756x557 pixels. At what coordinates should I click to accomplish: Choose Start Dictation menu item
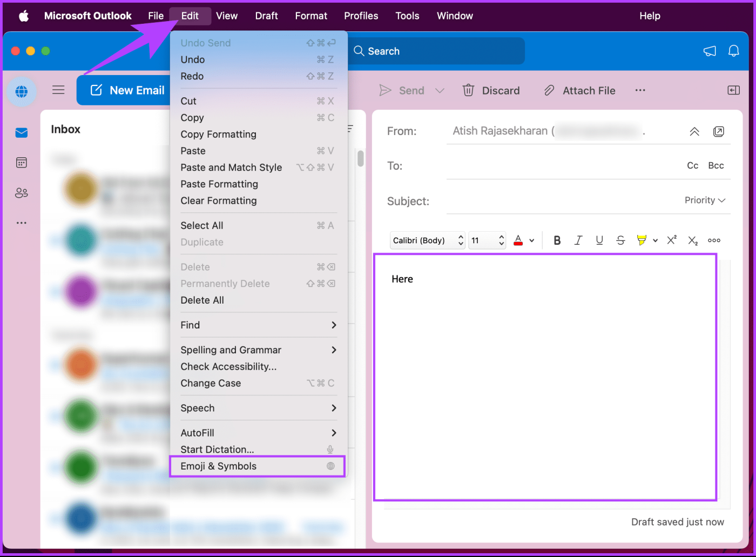click(259, 449)
